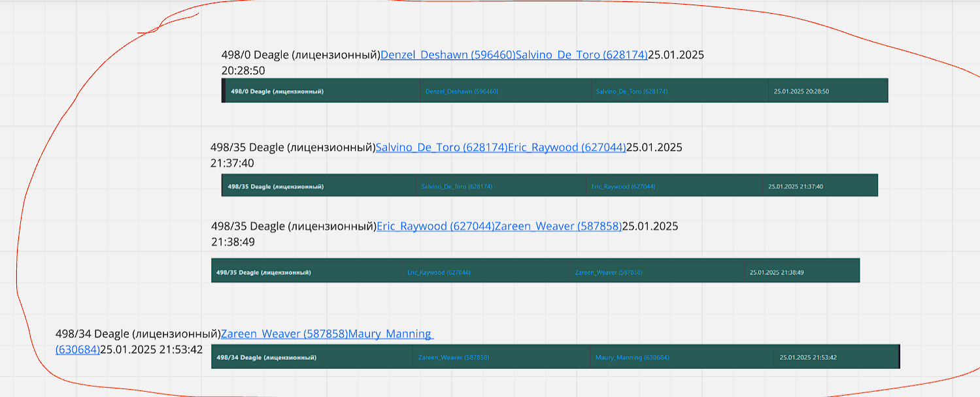Screen dimensions: 980x397
Task: Select Eric_Raywood name in the 21:38:49 green row
Action: (x=439, y=272)
